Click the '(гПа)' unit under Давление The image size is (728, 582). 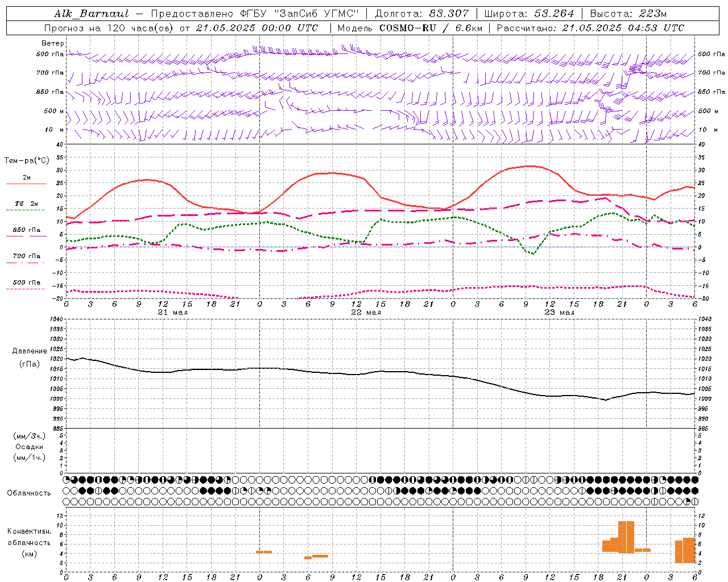click(x=30, y=364)
